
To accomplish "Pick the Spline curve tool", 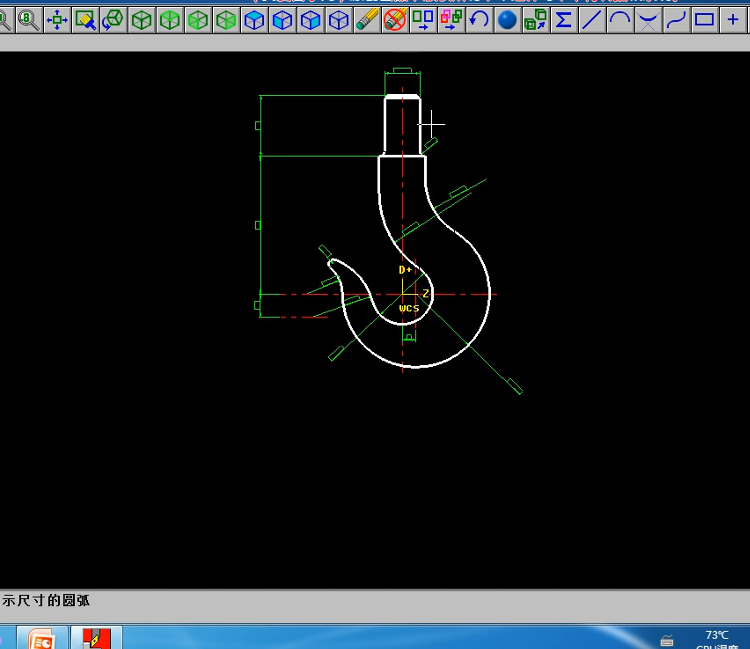I will pyautogui.click(x=676, y=19).
